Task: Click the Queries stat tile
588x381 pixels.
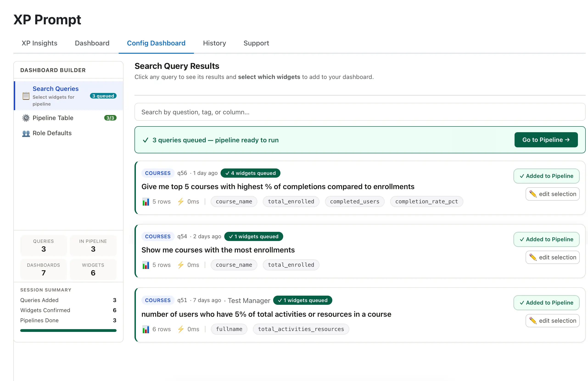Action: (x=43, y=246)
